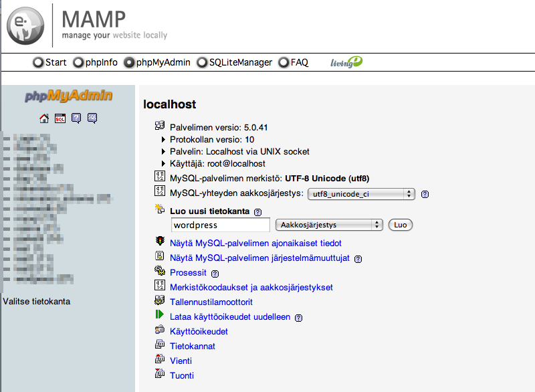Open the Aakkosjärjestys dropdown for new database

[x=329, y=225]
